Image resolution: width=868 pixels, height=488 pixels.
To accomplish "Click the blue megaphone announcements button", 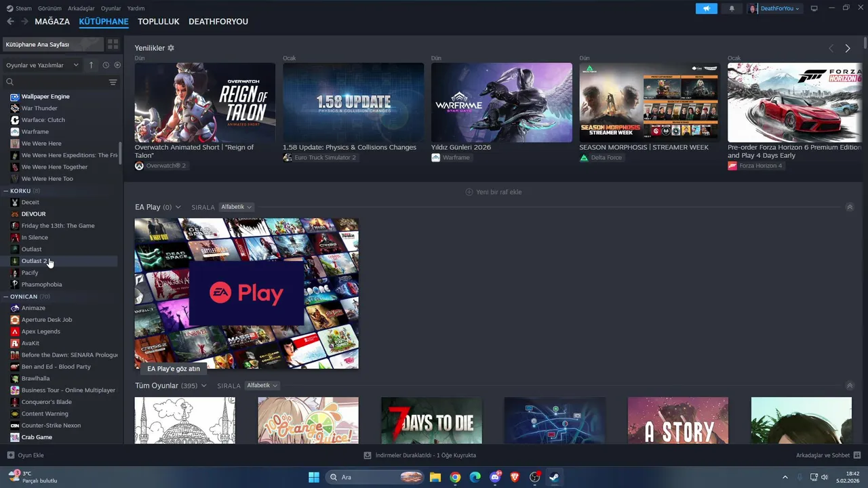I will click(x=706, y=9).
